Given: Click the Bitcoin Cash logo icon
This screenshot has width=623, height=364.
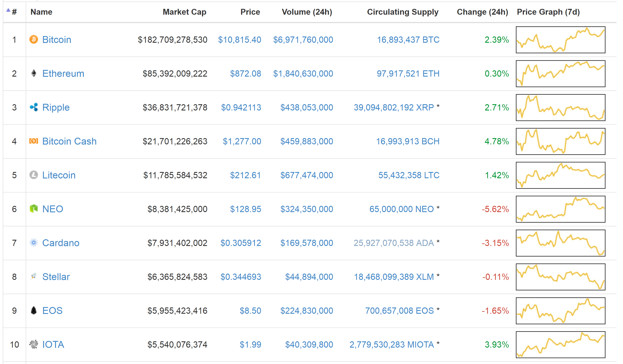Looking at the screenshot, I should click(34, 141).
